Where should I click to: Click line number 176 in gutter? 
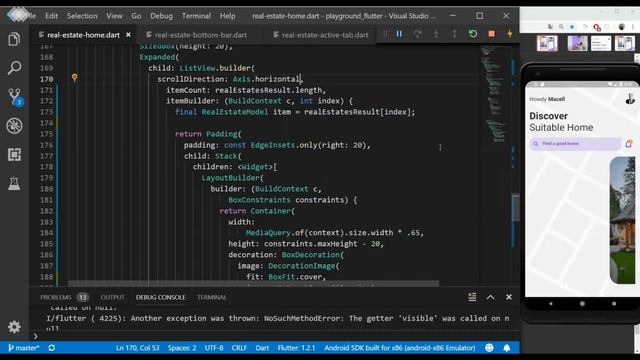(x=47, y=145)
